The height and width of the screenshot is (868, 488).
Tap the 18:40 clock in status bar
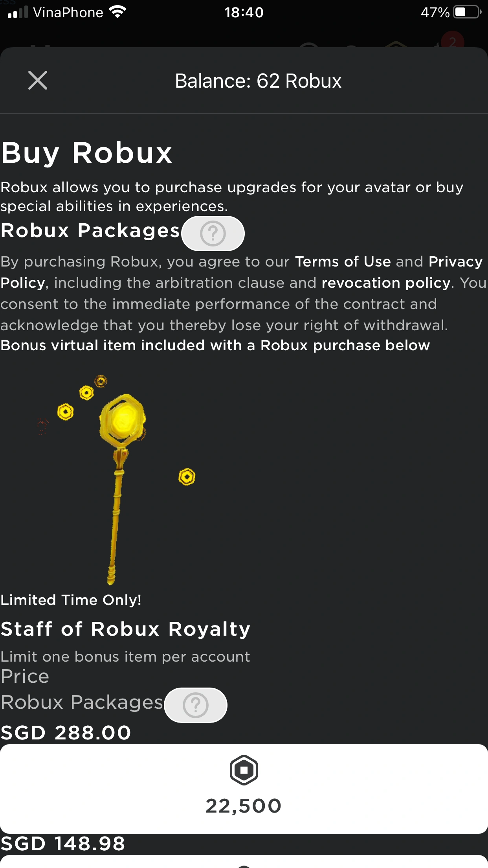244,13
